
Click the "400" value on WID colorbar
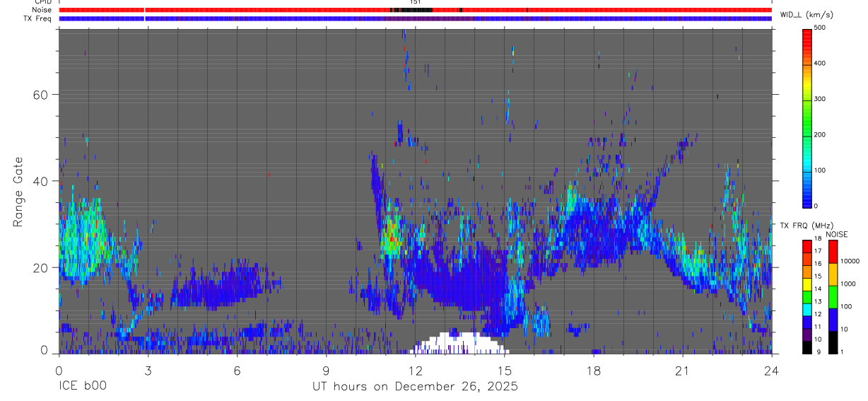coord(821,63)
